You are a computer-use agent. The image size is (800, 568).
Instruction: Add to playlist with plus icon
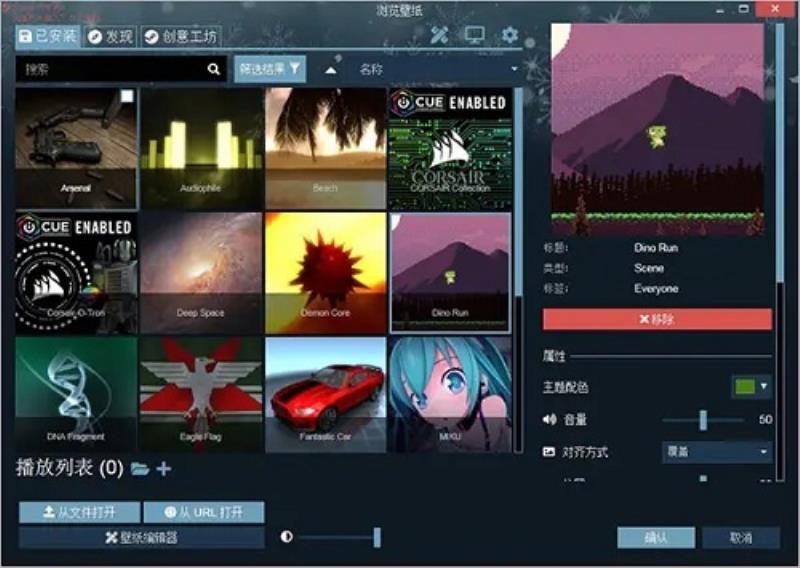(x=163, y=468)
